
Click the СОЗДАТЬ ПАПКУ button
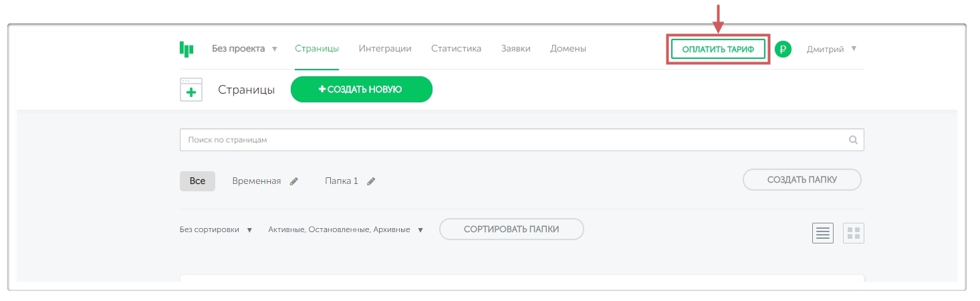[802, 179]
